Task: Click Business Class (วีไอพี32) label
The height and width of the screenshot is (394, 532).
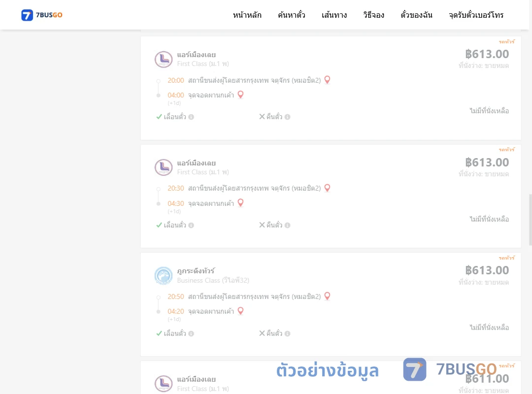Action: pyautogui.click(x=213, y=280)
